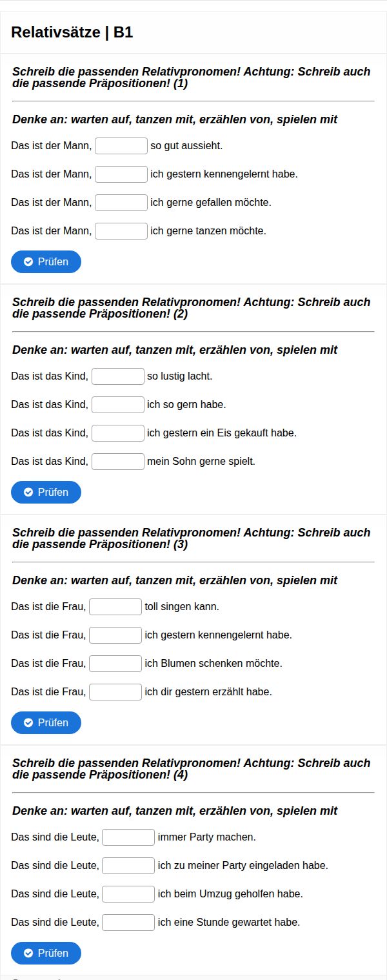Check answers with exercise 4 Prüfen button
The width and height of the screenshot is (387, 980).
(46, 953)
